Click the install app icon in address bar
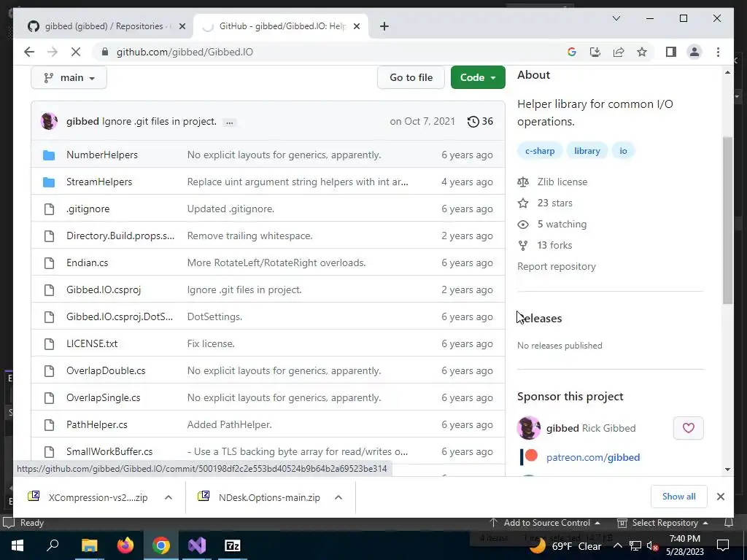747x560 pixels. coord(595,52)
